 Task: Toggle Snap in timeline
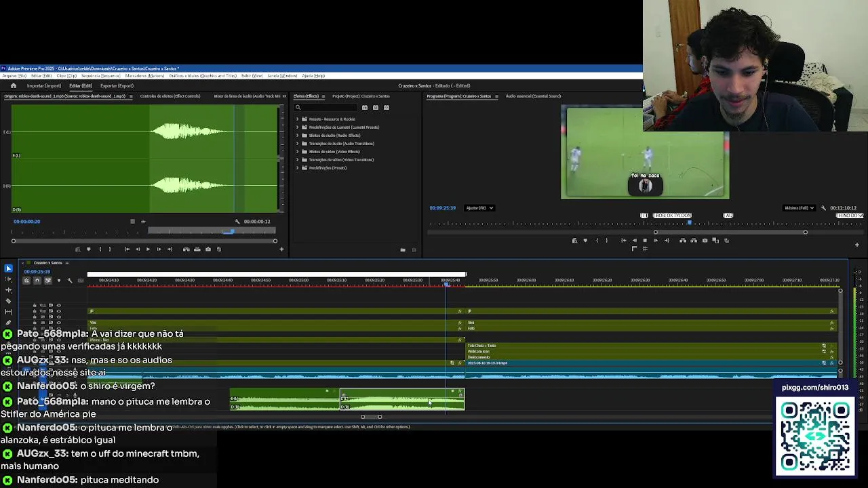[37, 280]
